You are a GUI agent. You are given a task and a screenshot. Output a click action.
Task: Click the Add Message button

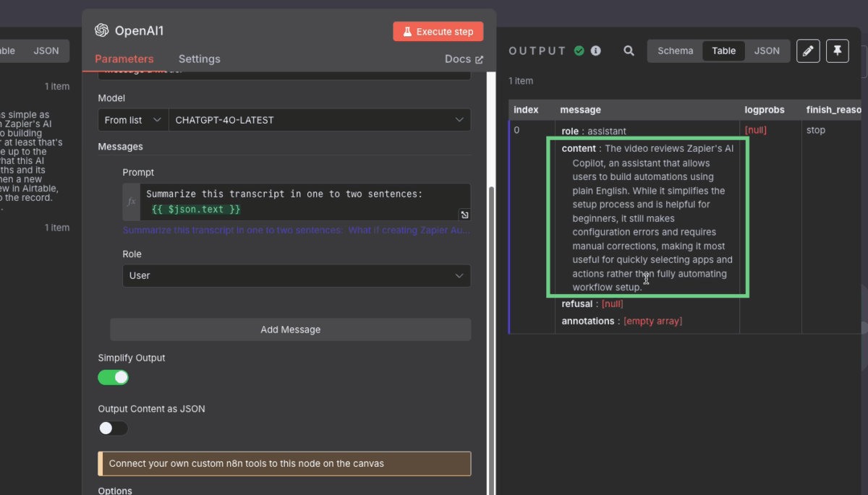coord(290,330)
